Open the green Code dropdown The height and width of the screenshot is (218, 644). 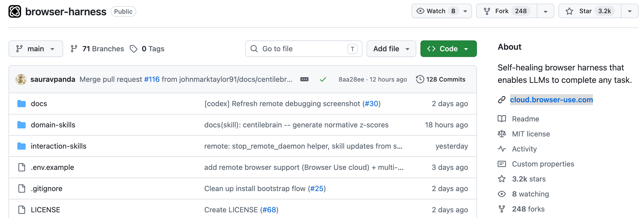[448, 49]
